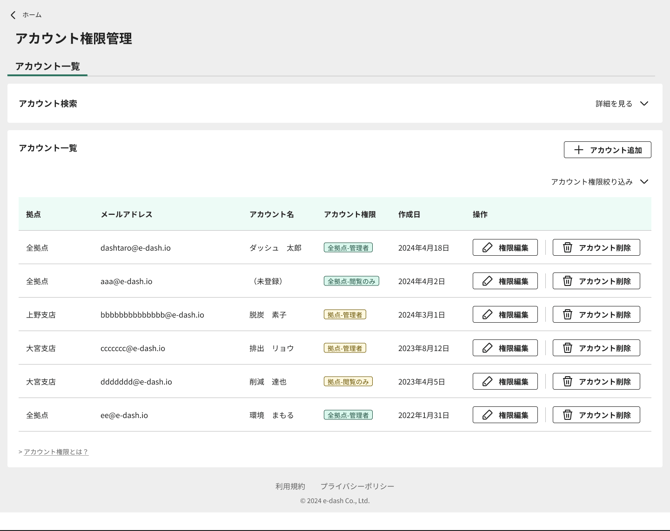Click pencil icon in aaa@e-dash.io row
The height and width of the screenshot is (531, 670).
point(487,281)
